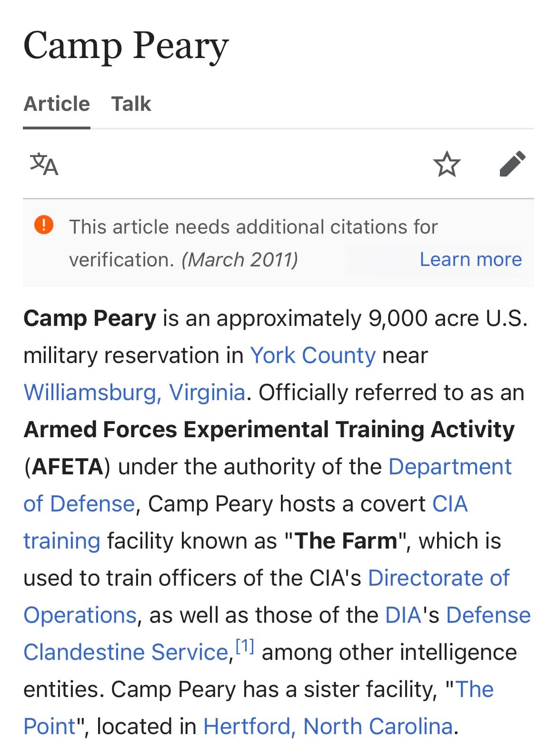Click the Camp Peary page heading
The width and height of the screenshot is (557, 756).
[126, 46]
